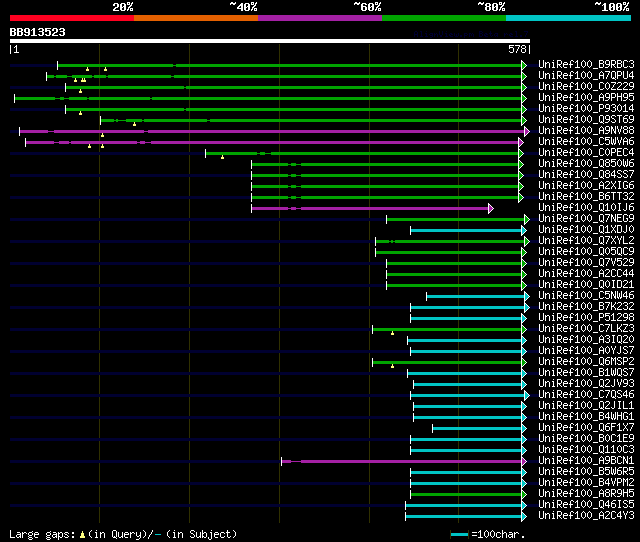Select the UniRef100_B4VPM2 label
The width and height of the screenshot is (640, 542).
(x=586, y=483)
